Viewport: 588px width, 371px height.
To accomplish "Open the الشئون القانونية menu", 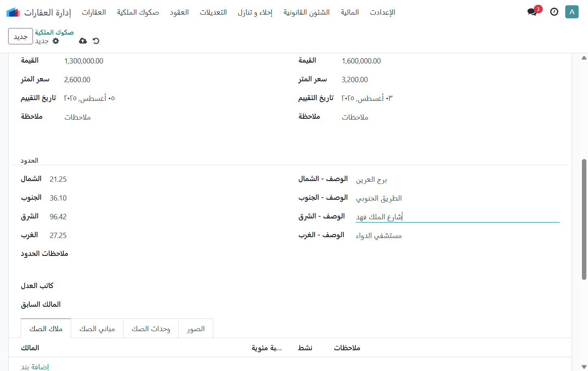I will tap(307, 12).
